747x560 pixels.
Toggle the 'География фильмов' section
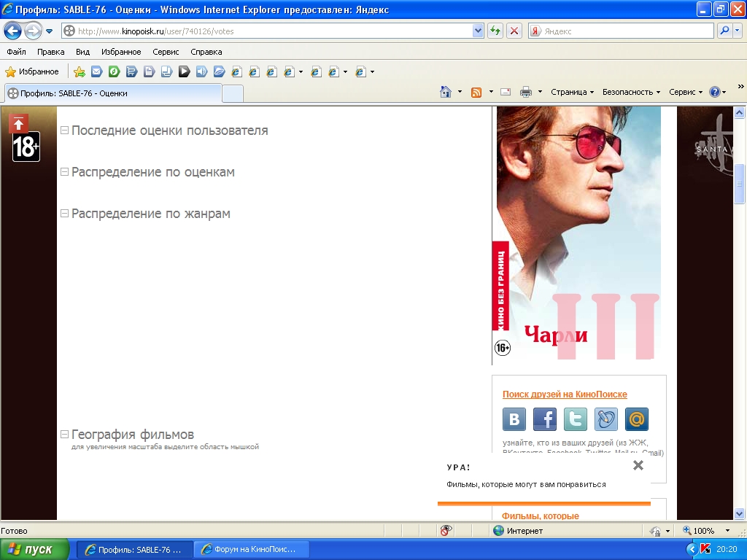[x=64, y=435]
